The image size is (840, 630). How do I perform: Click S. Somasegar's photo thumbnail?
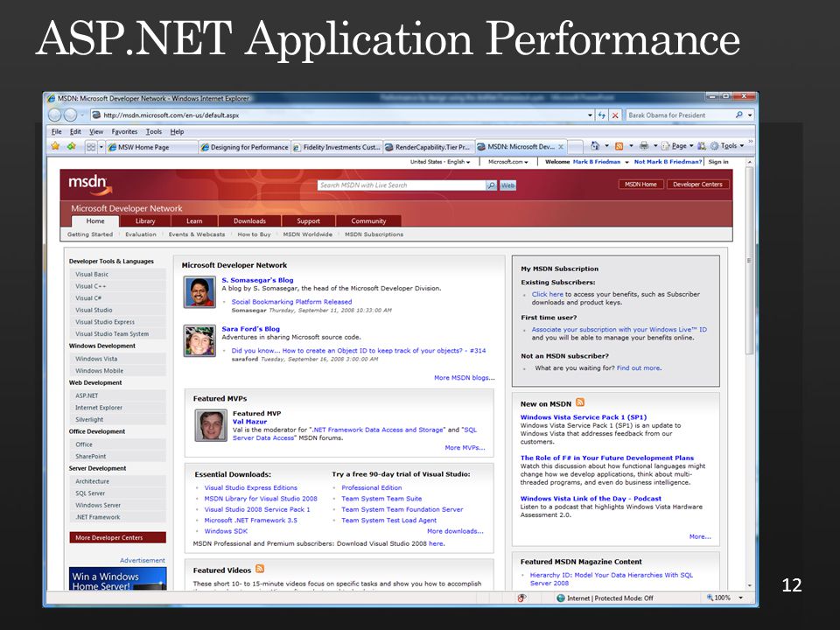pos(199,292)
